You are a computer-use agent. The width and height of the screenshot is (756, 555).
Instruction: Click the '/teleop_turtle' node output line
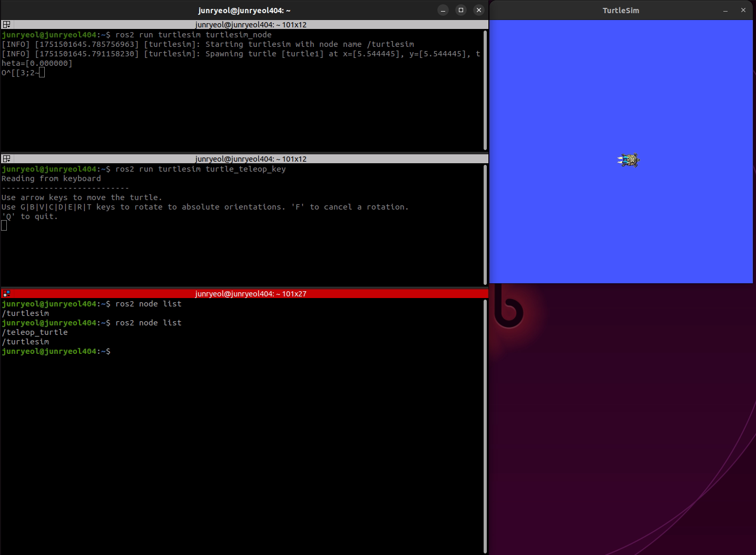coord(35,332)
